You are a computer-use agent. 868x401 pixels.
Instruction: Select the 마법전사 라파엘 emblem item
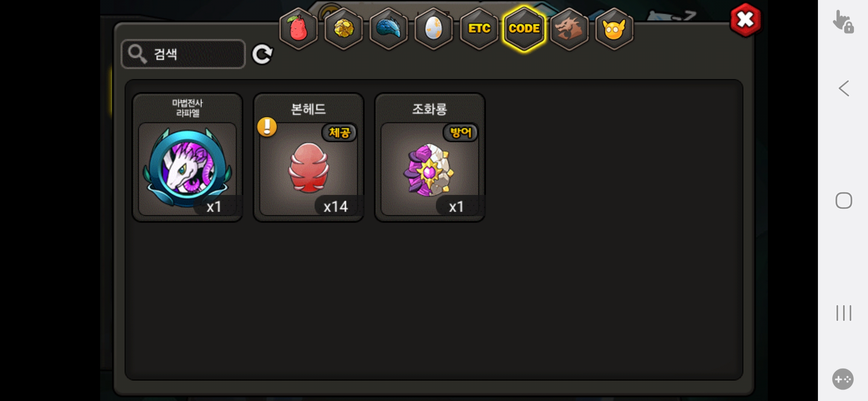(x=188, y=157)
